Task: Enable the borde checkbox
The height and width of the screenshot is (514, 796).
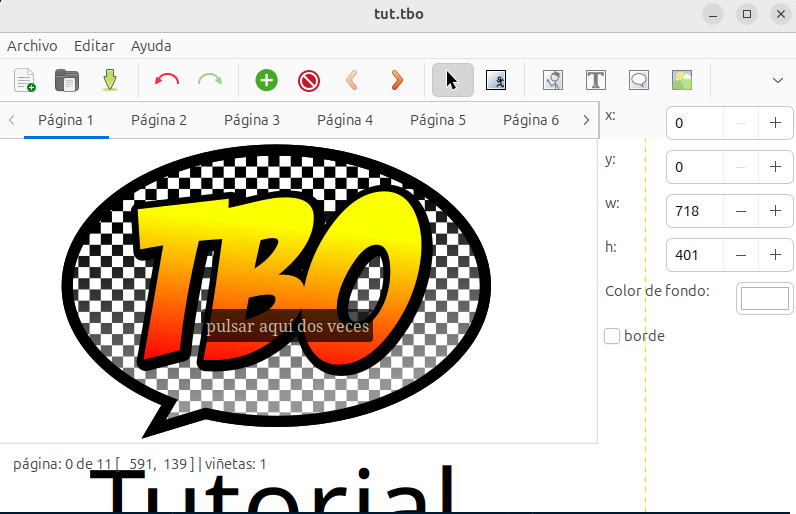Action: [x=612, y=336]
